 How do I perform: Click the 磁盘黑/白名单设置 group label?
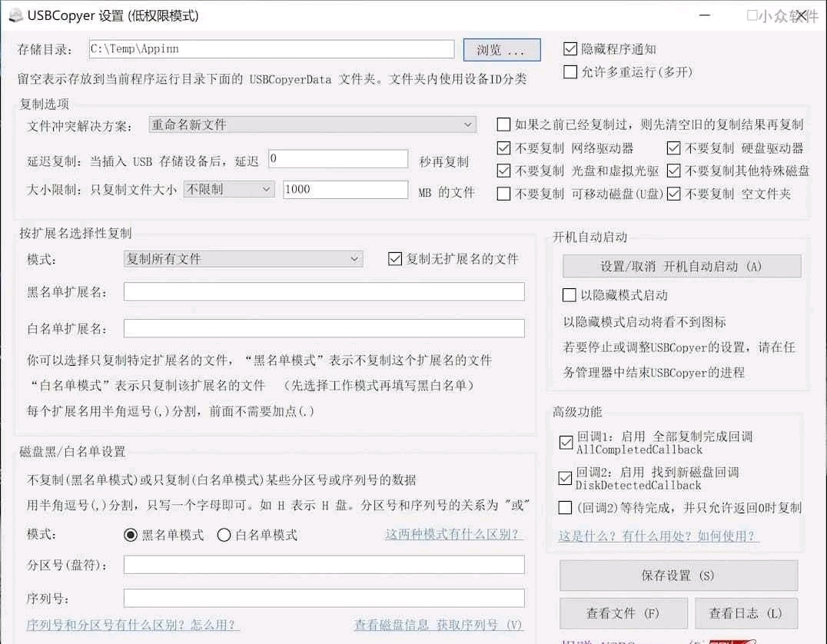click(x=72, y=451)
